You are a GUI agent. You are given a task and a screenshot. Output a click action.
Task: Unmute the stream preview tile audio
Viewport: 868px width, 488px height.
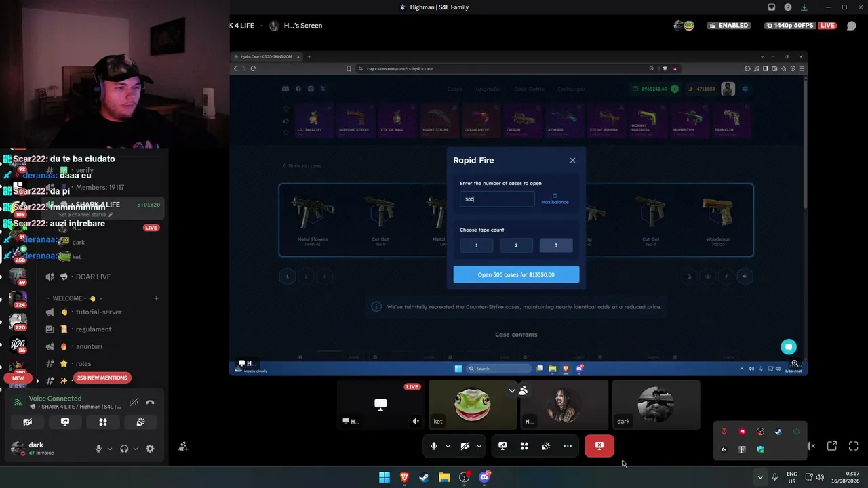[416, 421]
